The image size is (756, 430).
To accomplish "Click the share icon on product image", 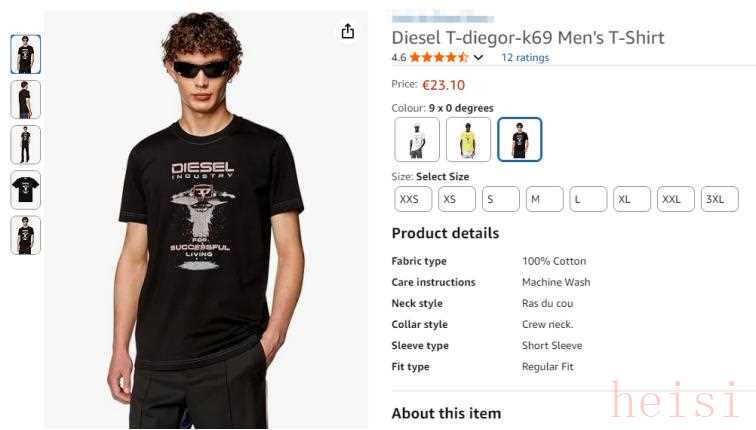I will pos(348,32).
